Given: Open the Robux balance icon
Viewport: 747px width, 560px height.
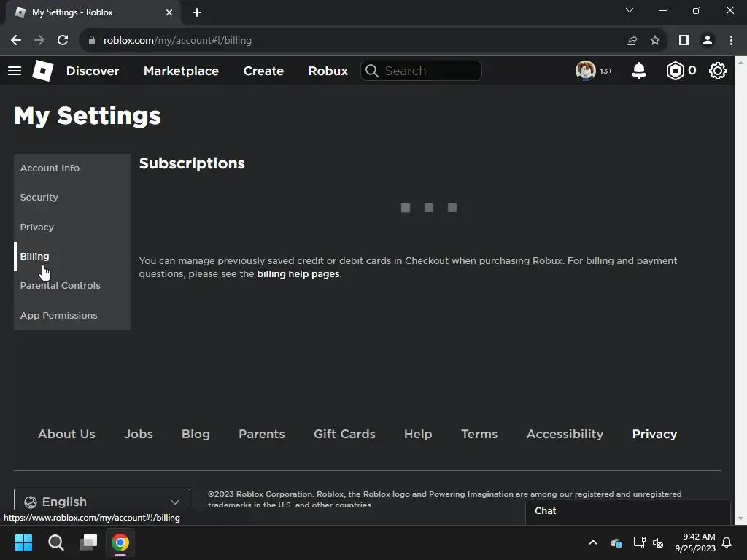Looking at the screenshot, I should (x=675, y=71).
